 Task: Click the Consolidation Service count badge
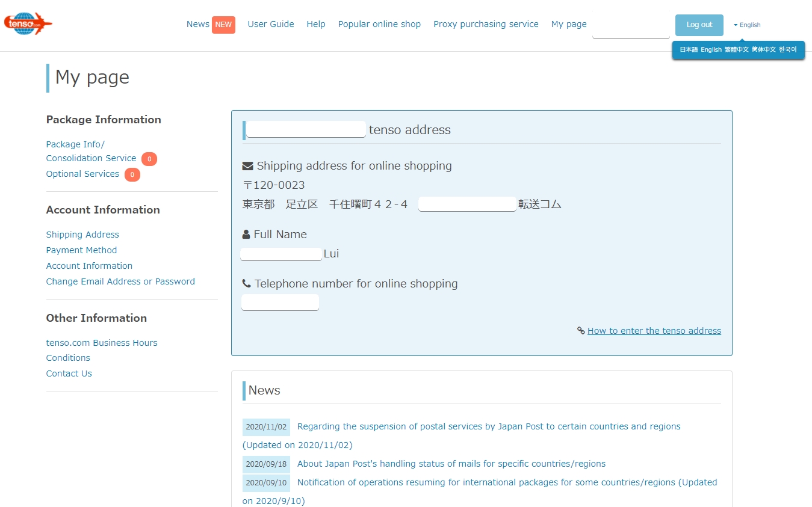(149, 159)
